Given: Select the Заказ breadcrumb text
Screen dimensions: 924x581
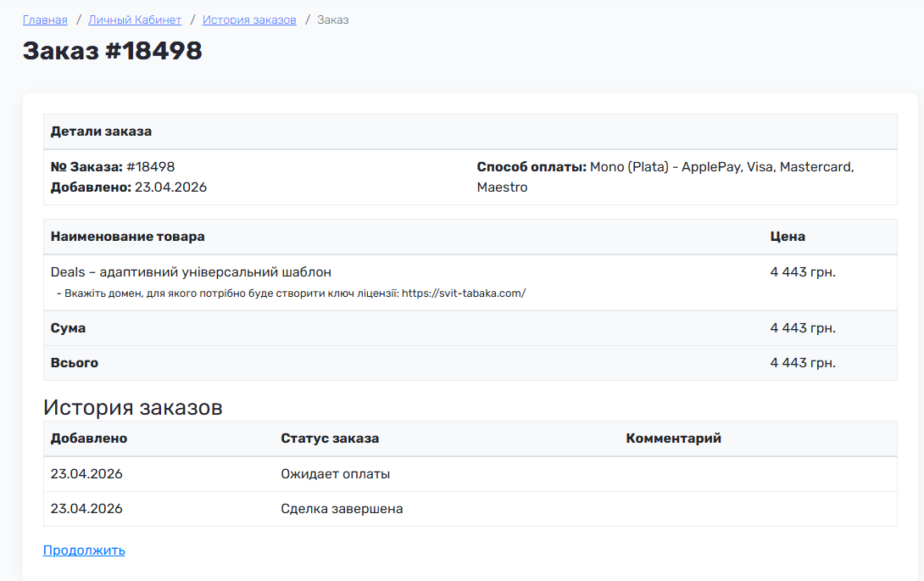Looking at the screenshot, I should coord(333,20).
